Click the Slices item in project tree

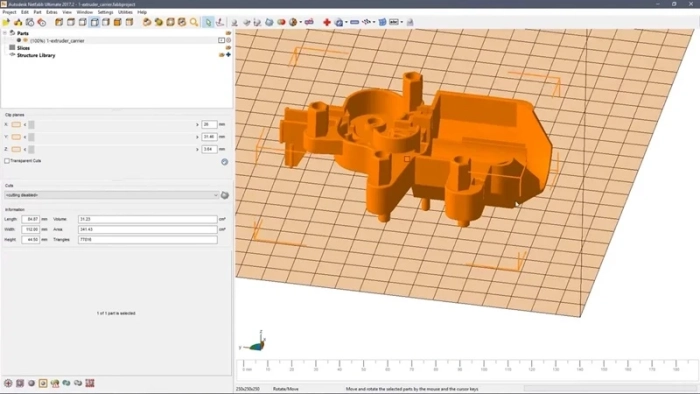tap(23, 48)
